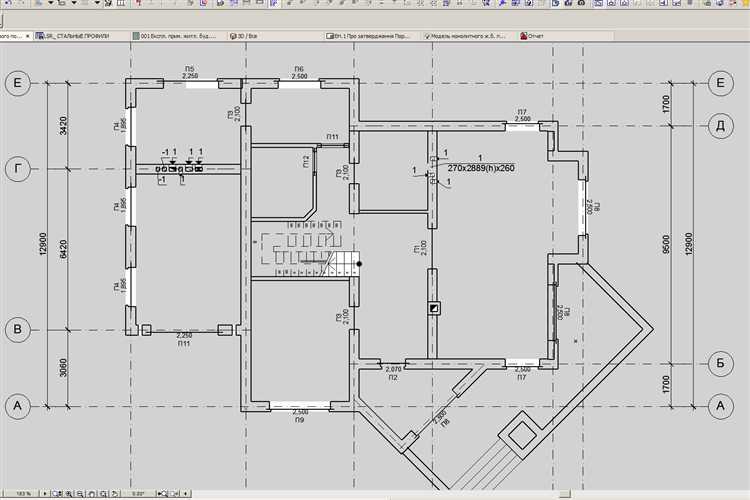Viewport: 750px width, 500px height.
Task: Select the dimension text 9500
Action: 667,244
